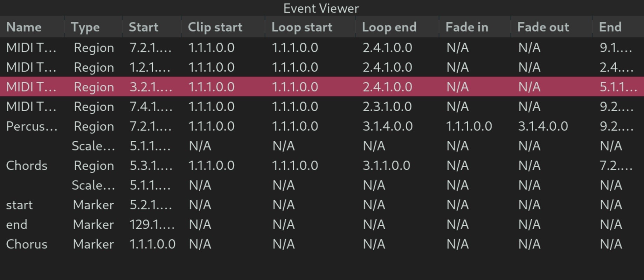Sort by the Start column header
644x280 pixels.
[152, 27]
